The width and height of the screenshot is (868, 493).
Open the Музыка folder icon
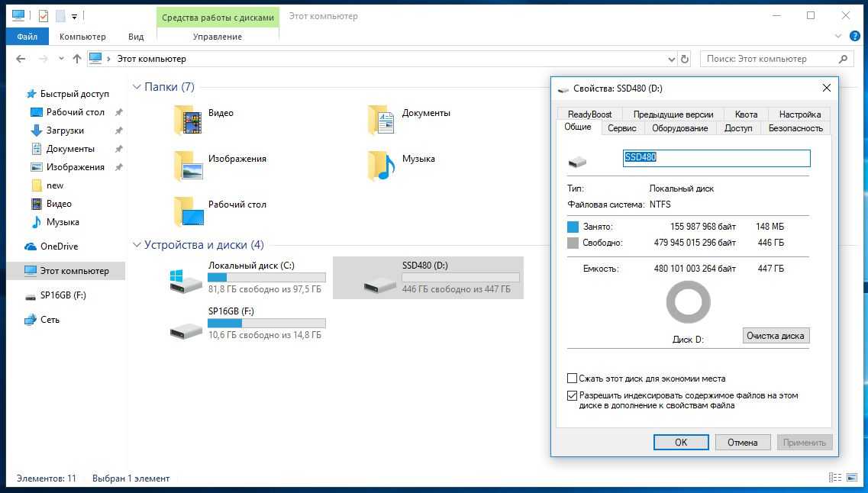(382, 166)
